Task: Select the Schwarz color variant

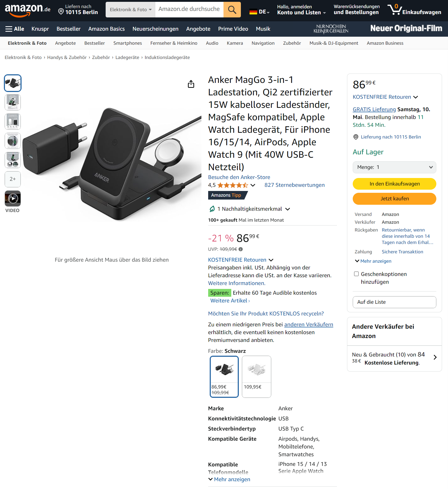Action: pyautogui.click(x=224, y=376)
